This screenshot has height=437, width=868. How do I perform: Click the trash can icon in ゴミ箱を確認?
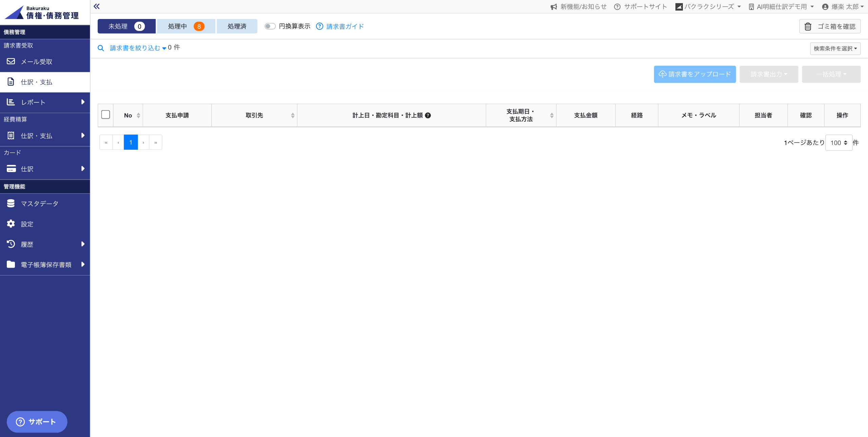tap(808, 26)
